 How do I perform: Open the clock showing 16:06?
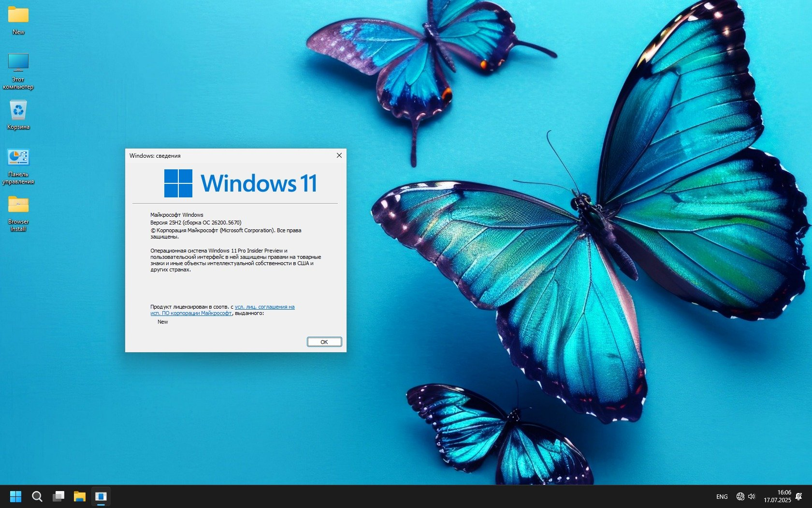777,496
